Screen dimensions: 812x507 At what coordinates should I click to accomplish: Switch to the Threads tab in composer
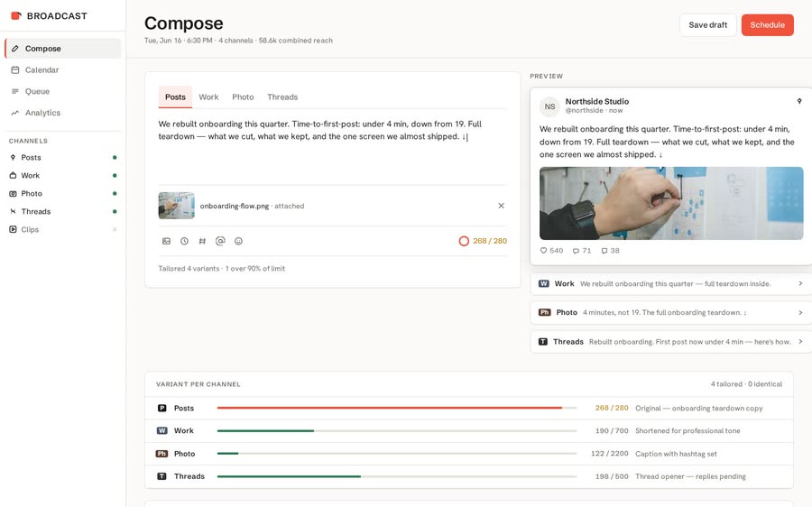point(282,97)
